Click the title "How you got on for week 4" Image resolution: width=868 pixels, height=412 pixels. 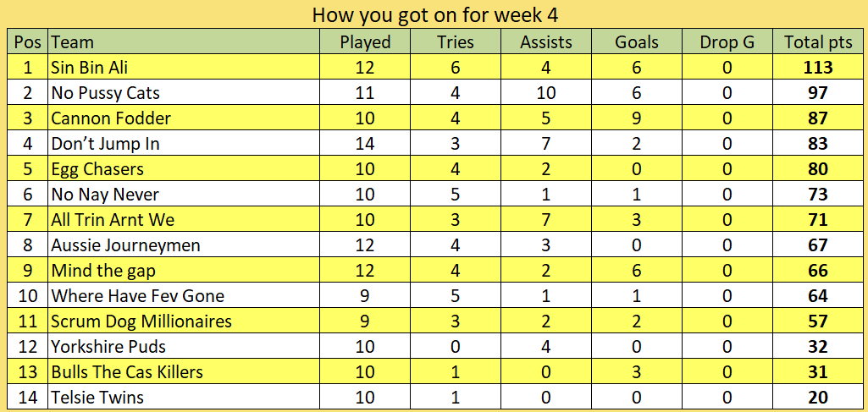pos(435,15)
